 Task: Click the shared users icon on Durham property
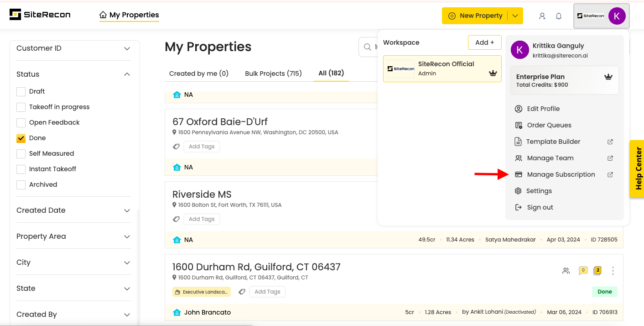[x=566, y=271]
